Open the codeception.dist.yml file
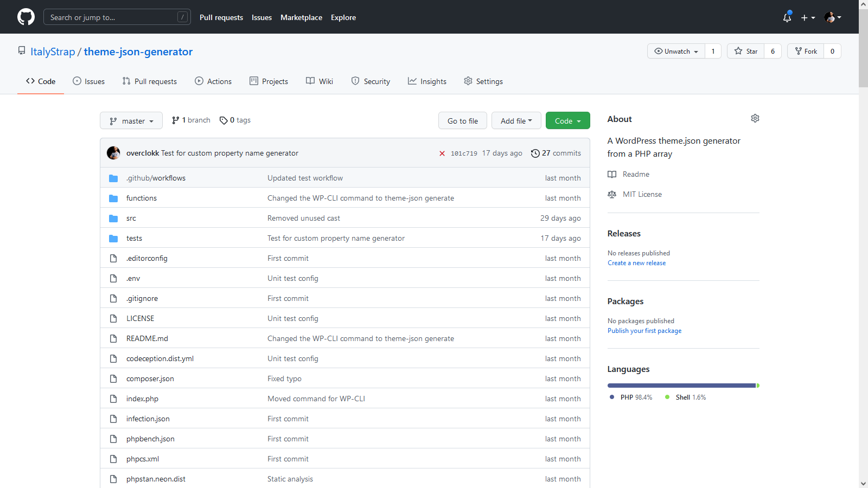The width and height of the screenshot is (868, 488). pyautogui.click(x=160, y=358)
